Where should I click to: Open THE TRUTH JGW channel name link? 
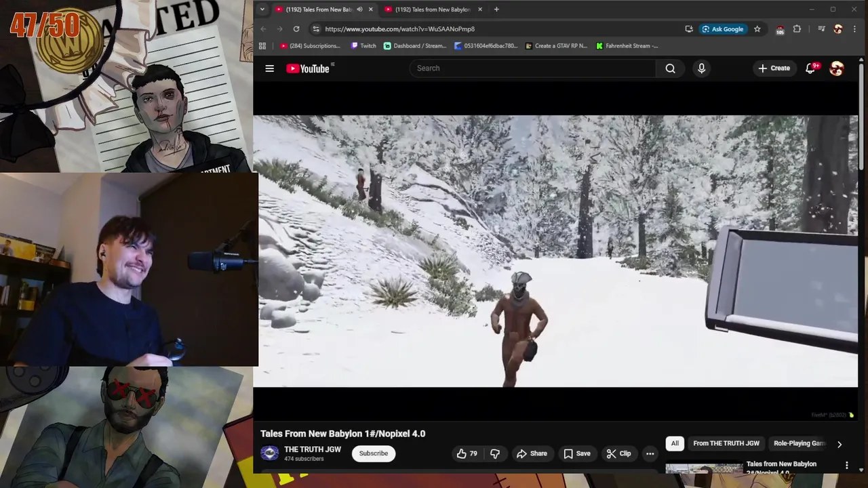pos(313,449)
